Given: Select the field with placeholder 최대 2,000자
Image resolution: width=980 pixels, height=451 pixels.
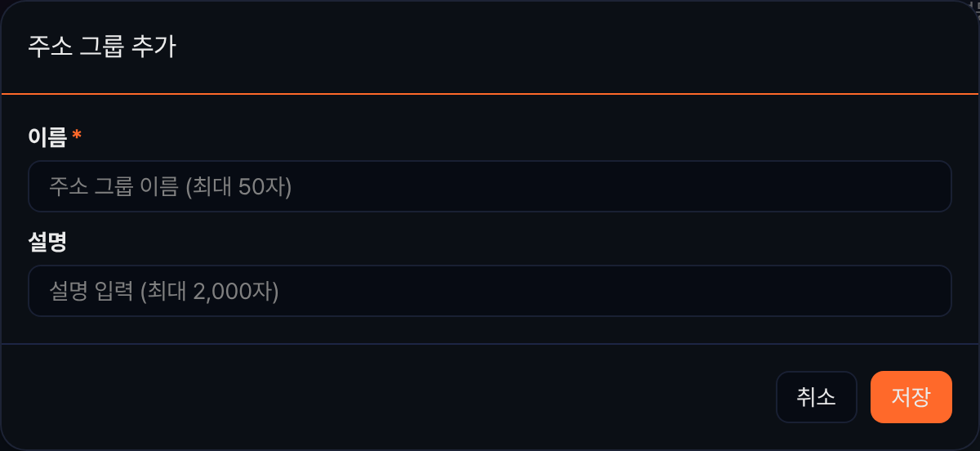Looking at the screenshot, I should [490, 291].
